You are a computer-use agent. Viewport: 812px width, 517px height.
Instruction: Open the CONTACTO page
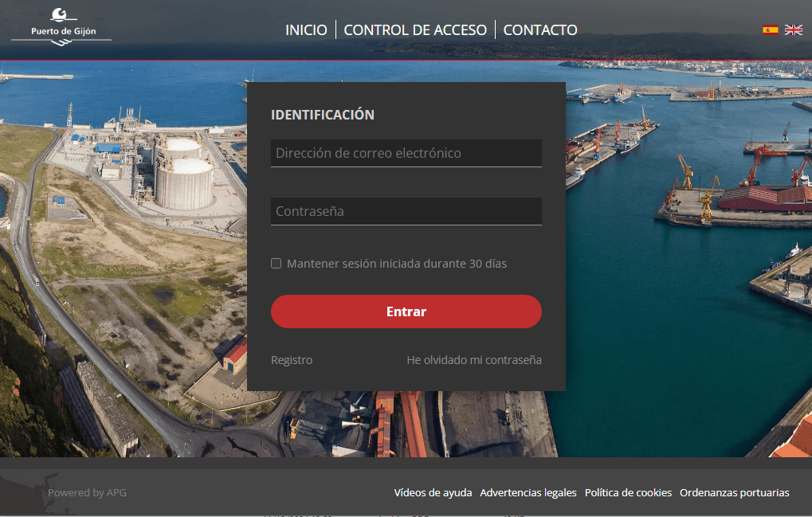coord(540,30)
